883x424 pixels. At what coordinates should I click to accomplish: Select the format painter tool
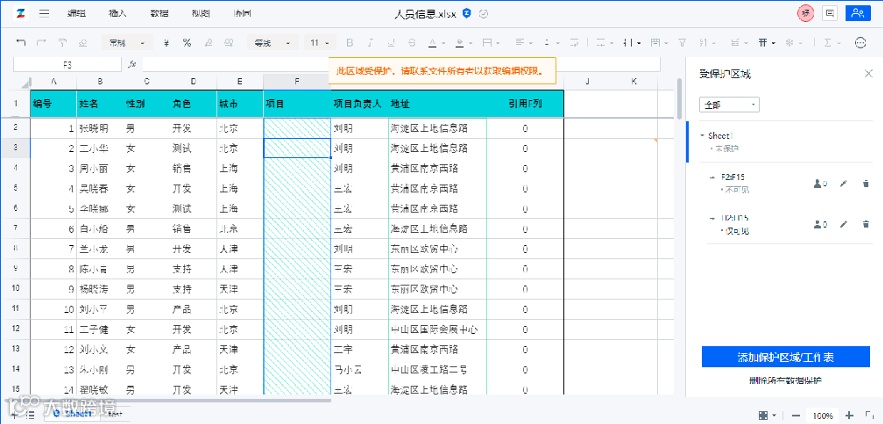point(62,43)
